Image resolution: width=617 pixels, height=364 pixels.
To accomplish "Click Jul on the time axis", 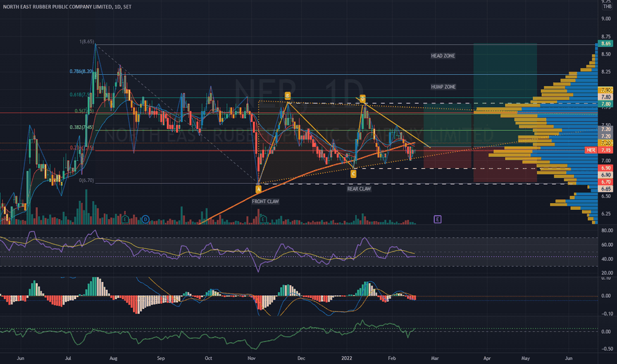I will coord(68,358).
